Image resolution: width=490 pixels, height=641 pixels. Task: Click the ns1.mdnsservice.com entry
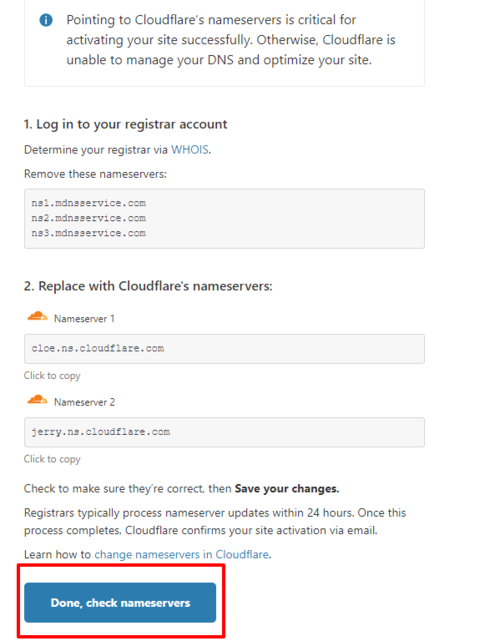tap(89, 203)
